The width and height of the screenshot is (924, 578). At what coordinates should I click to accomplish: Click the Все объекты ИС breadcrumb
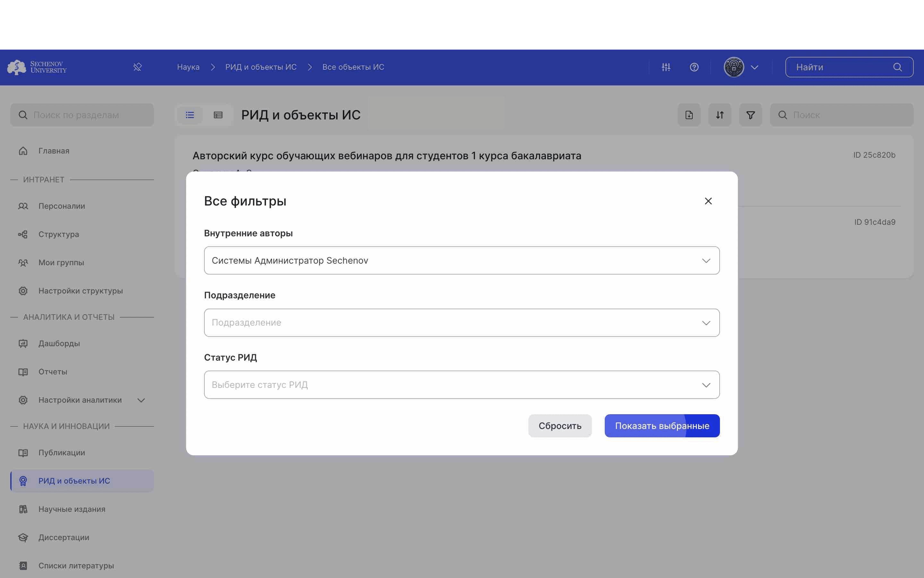click(353, 67)
